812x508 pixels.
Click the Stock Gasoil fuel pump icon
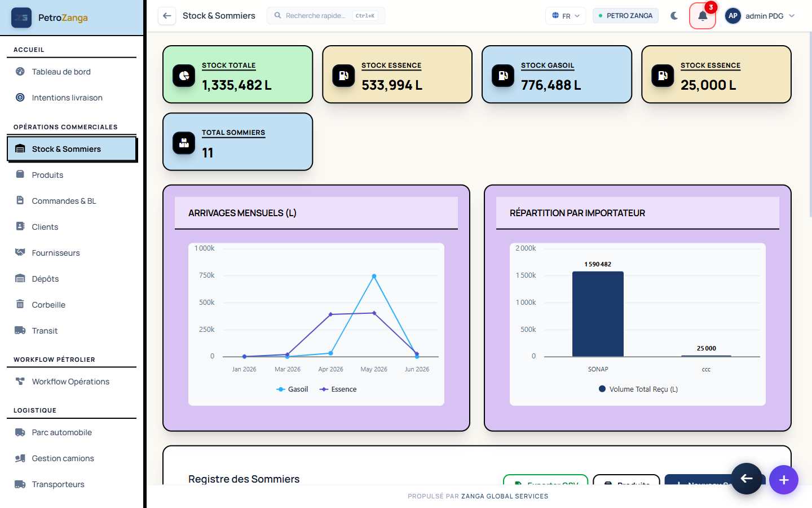[503, 75]
